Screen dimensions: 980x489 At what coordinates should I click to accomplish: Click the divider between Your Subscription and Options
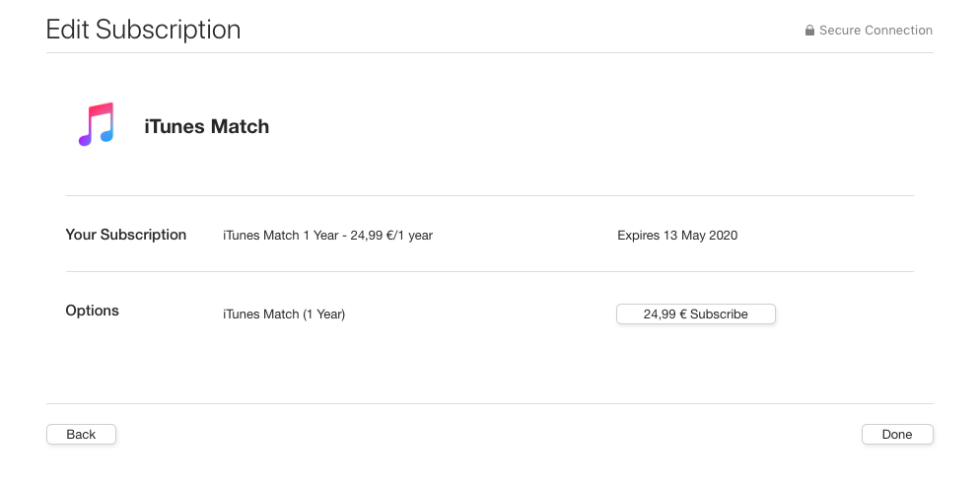[x=489, y=272]
